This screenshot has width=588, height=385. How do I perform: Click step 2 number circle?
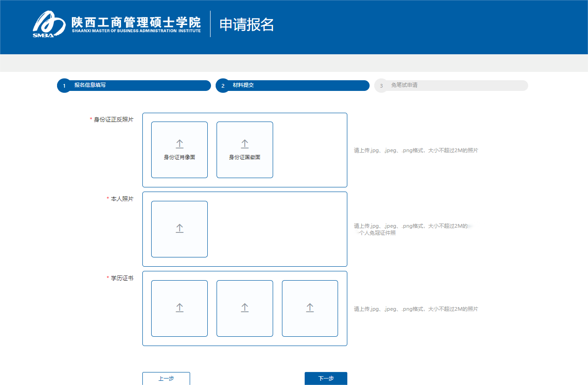point(223,86)
